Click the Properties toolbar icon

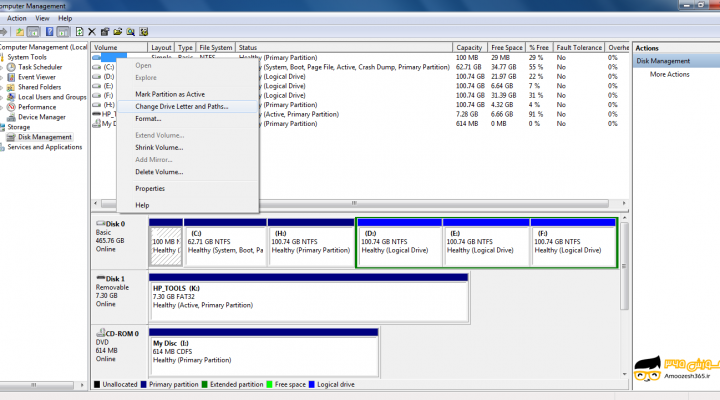105,32
